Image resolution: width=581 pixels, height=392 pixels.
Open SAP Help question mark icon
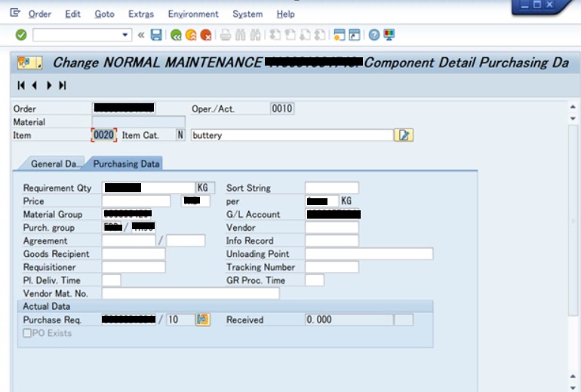pyautogui.click(x=374, y=35)
